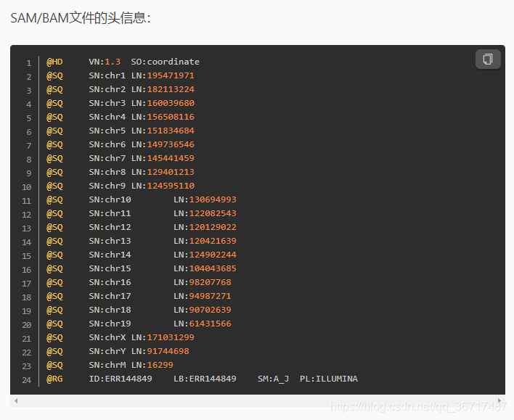Viewport: 514px width, 420px height.
Task: Click SN:chr18 sequence name
Action: click(x=110, y=310)
